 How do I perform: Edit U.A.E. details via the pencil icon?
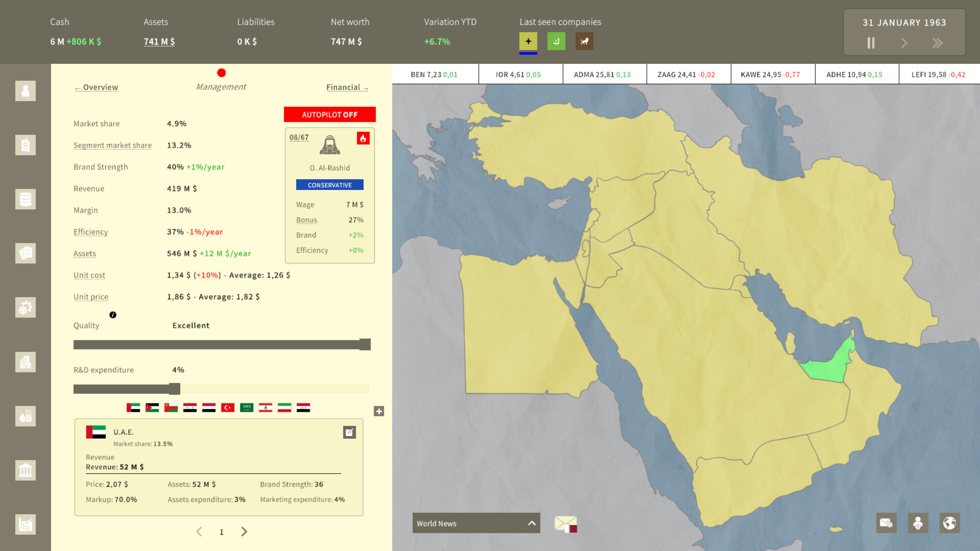pos(349,432)
